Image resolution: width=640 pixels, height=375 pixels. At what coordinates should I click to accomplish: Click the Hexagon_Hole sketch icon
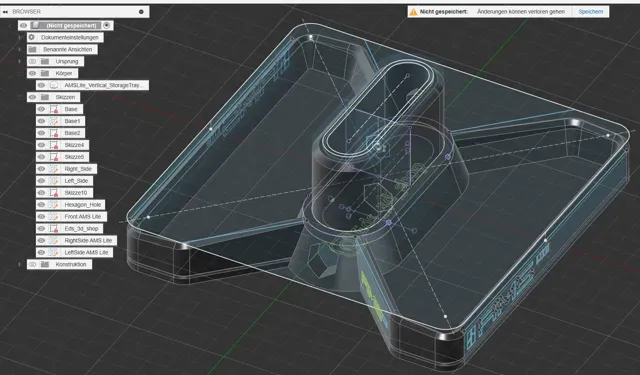[54, 204]
